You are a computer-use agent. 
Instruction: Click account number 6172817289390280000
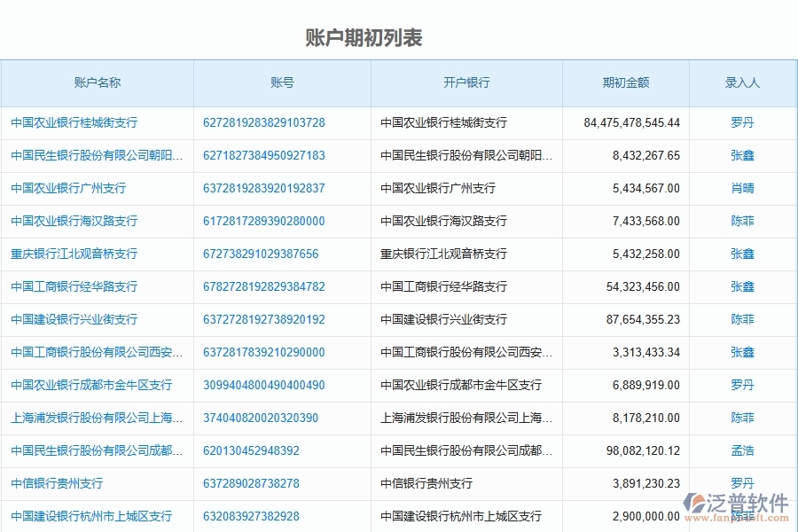coord(266,221)
